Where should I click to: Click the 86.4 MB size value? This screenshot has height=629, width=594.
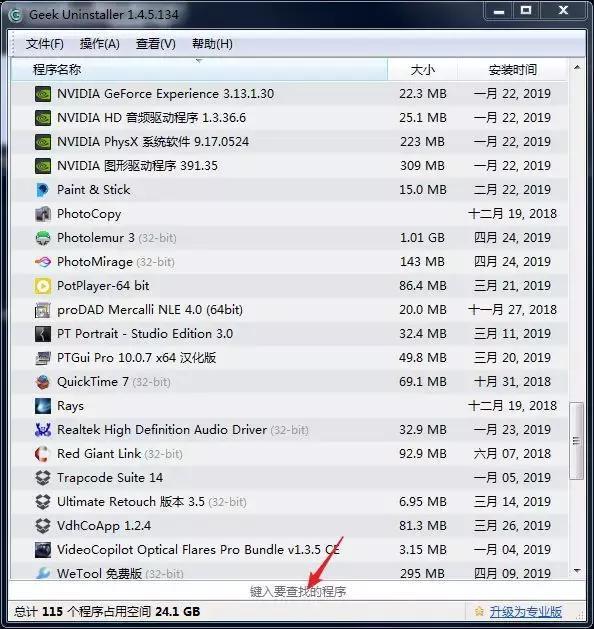pos(423,286)
